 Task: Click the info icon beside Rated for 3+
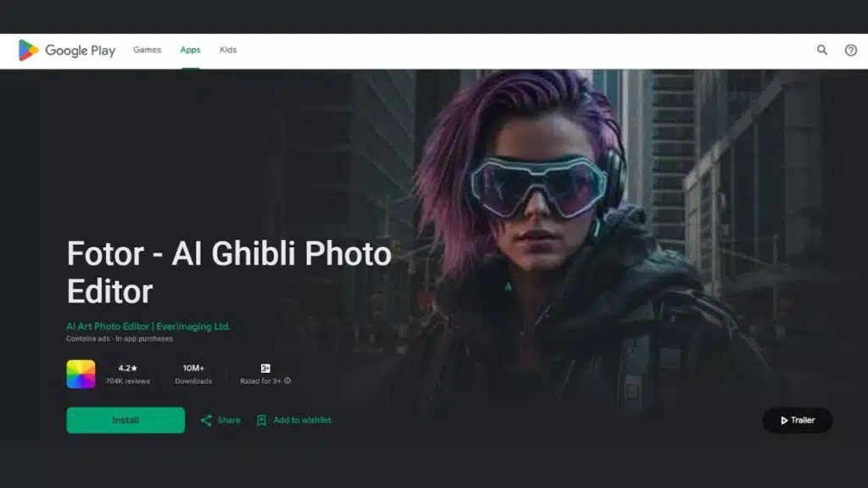[287, 381]
